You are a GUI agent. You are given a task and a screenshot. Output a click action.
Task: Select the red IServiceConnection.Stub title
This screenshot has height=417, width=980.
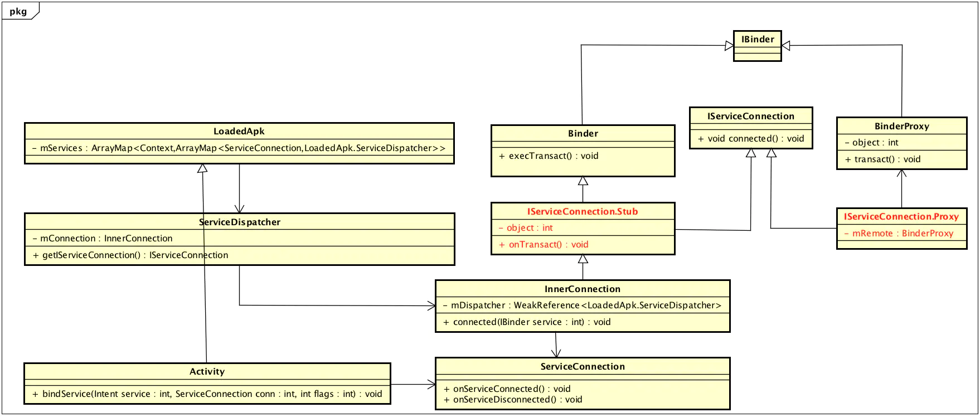click(x=583, y=212)
